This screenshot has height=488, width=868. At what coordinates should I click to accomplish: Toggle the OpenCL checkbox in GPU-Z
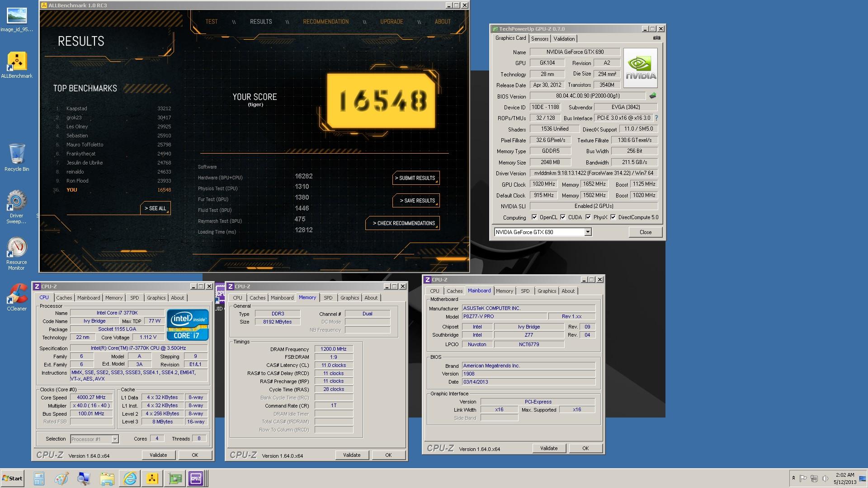tap(534, 217)
